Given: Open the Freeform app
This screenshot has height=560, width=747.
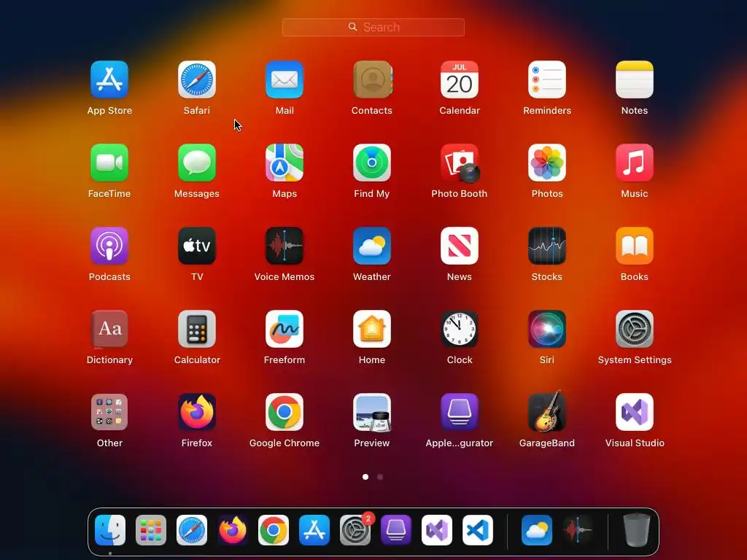Looking at the screenshot, I should point(285,329).
